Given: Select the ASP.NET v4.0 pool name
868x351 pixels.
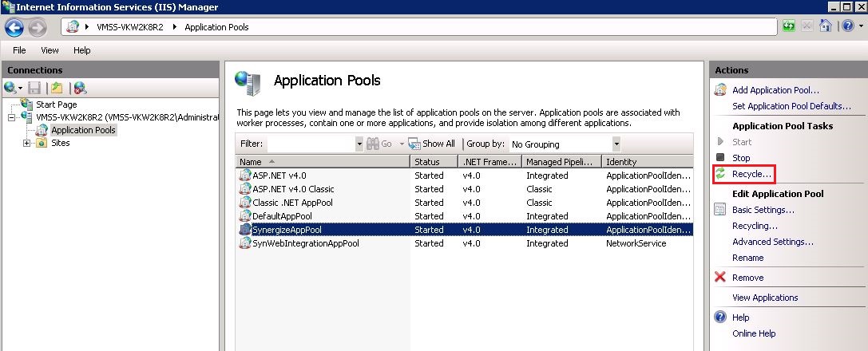Looking at the screenshot, I should tap(279, 175).
